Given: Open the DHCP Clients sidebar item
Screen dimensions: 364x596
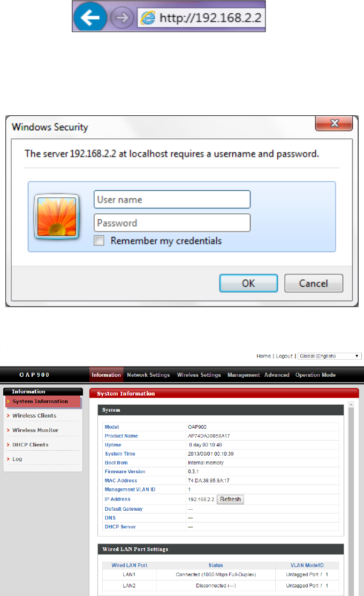Looking at the screenshot, I should (31, 445).
